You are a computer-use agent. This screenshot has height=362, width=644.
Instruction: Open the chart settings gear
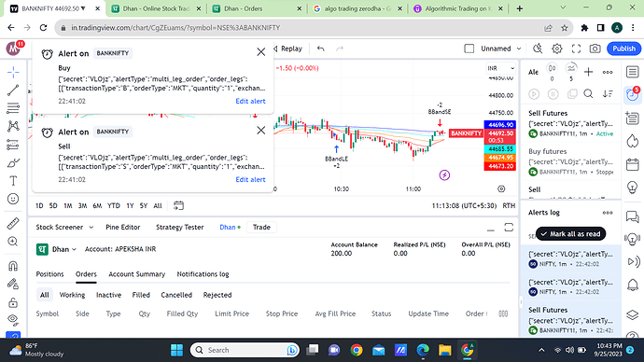[556, 49]
